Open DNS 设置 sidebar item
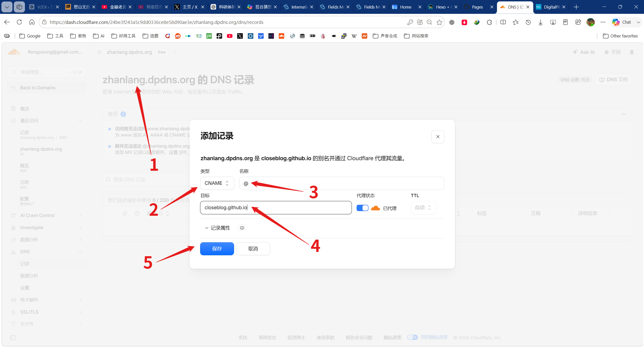Viewport: 644px width, 347px height. 25,288
